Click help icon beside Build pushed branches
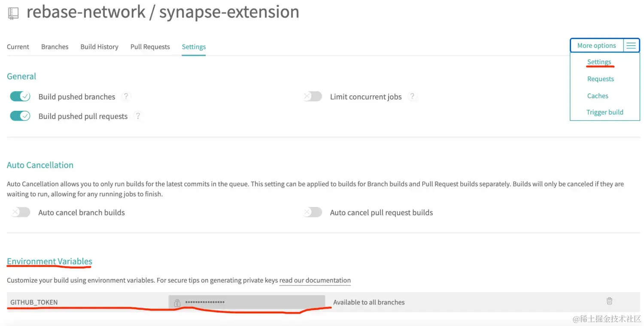 pyautogui.click(x=126, y=97)
